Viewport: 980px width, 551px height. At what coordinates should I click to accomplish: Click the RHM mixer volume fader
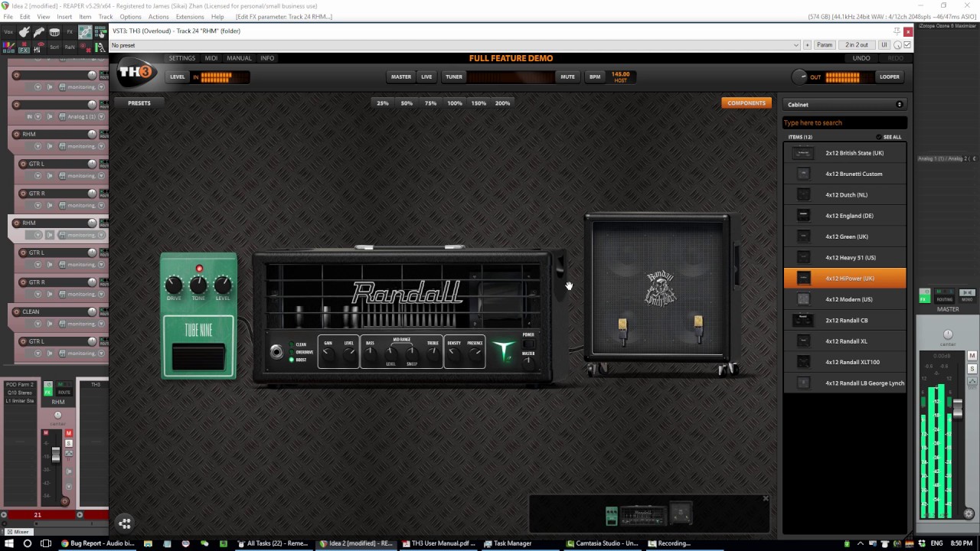click(x=55, y=455)
